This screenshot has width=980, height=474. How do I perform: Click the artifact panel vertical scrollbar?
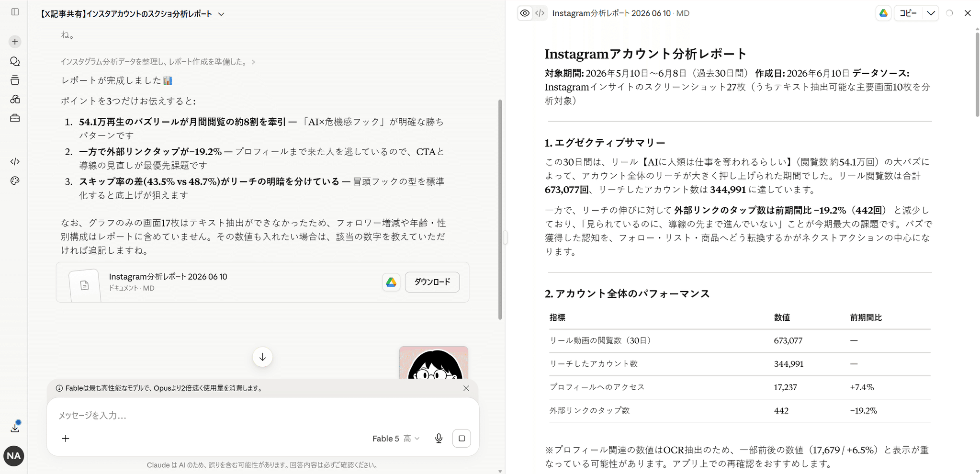point(977,74)
